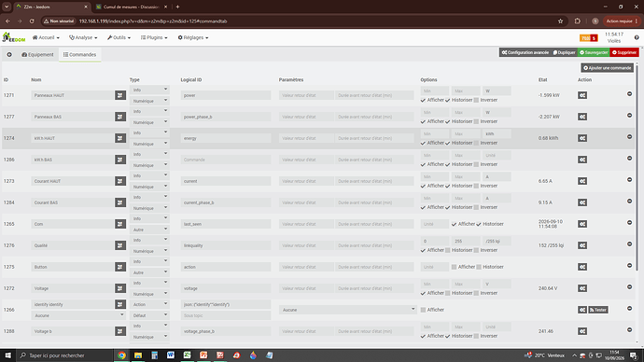
Task: Click Tester button in identify row
Action: pos(598,310)
